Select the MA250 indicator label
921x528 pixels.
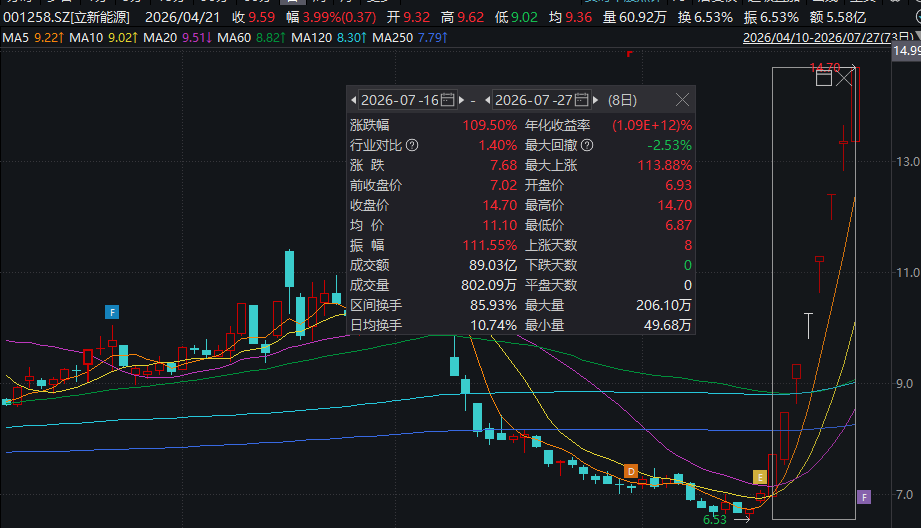[x=392, y=38]
